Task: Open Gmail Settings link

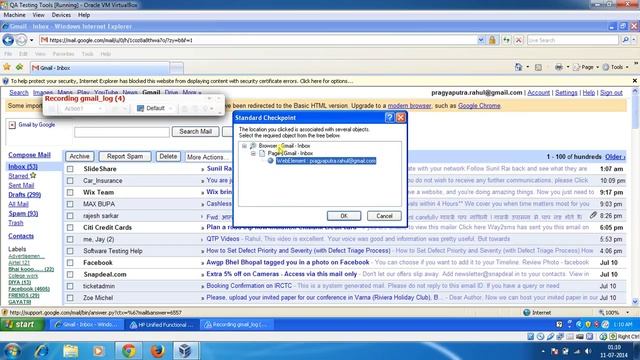Action: [x=566, y=93]
